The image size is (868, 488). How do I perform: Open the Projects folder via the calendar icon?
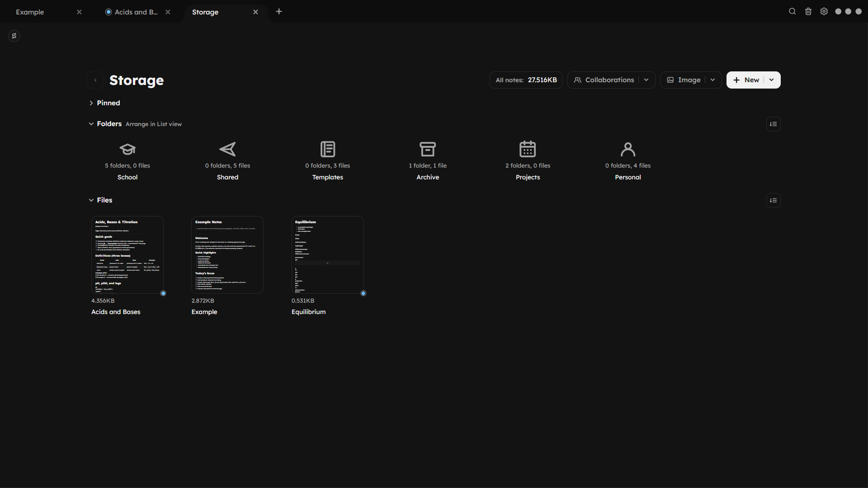point(528,148)
